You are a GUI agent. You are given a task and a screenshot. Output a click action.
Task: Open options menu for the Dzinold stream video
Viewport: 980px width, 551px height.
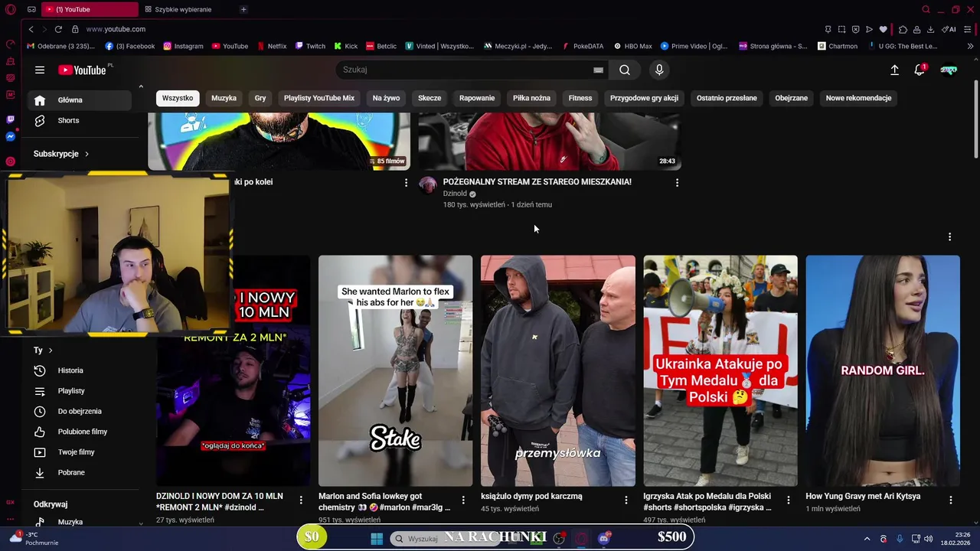tap(677, 183)
